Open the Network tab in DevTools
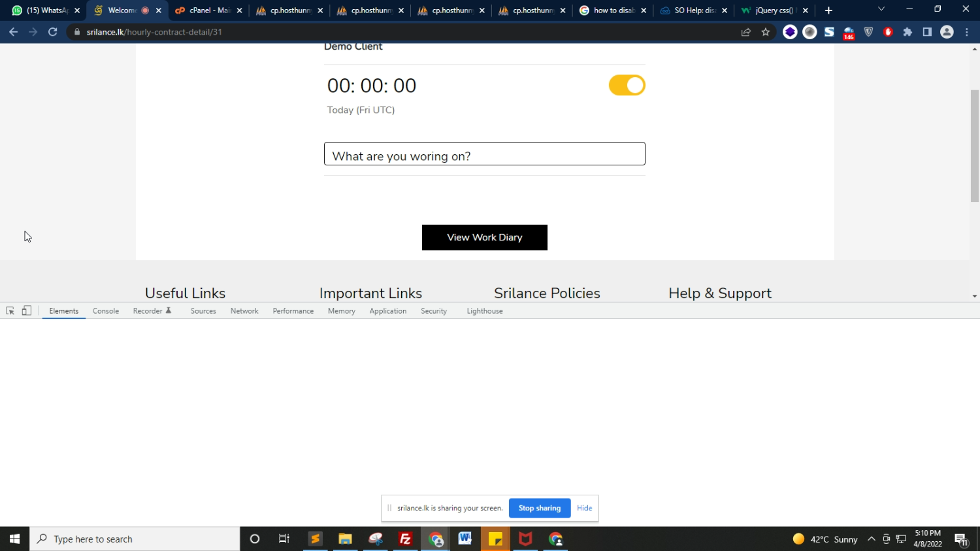Screen dimensions: 980x551 244,311
